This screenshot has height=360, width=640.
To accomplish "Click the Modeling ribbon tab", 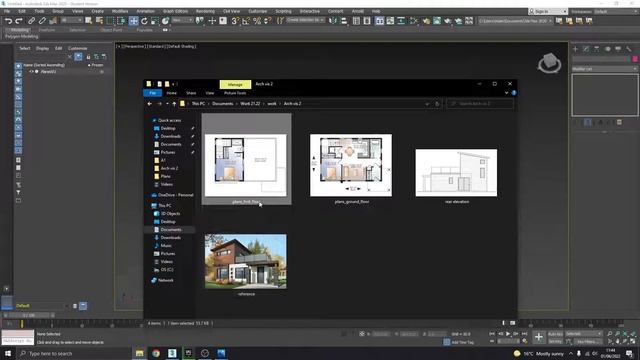I will 19,30.
